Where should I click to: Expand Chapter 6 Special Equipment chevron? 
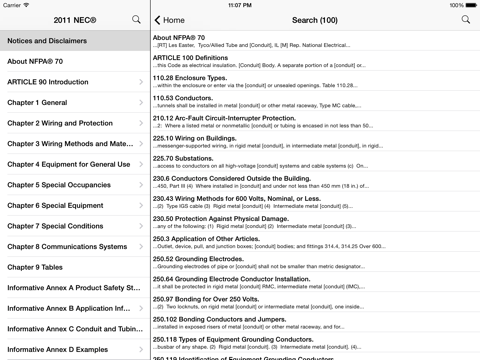click(x=141, y=205)
